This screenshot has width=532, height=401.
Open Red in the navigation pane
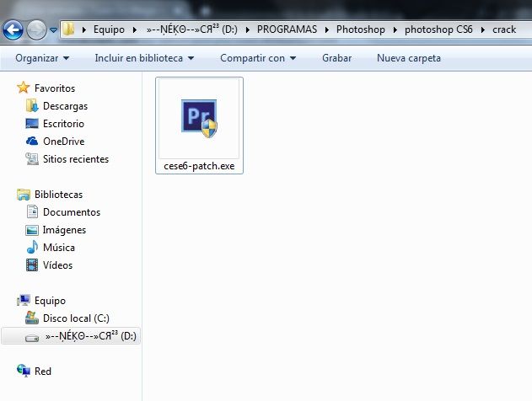pos(43,372)
